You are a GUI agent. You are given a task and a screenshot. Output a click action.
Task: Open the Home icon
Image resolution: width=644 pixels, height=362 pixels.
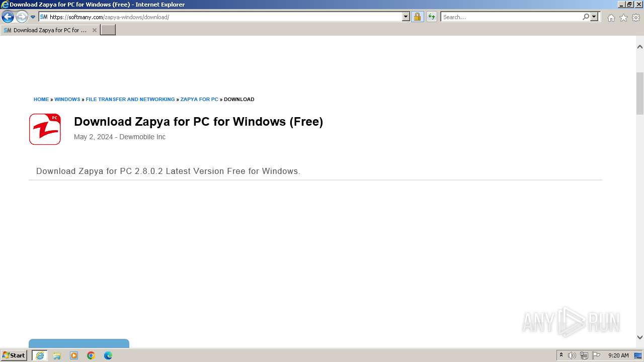pyautogui.click(x=611, y=18)
